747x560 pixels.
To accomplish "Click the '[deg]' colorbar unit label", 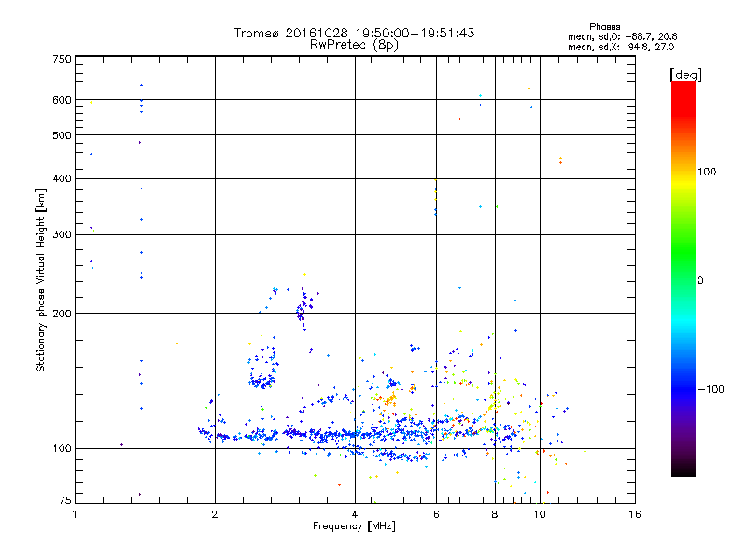I will coord(685,75).
